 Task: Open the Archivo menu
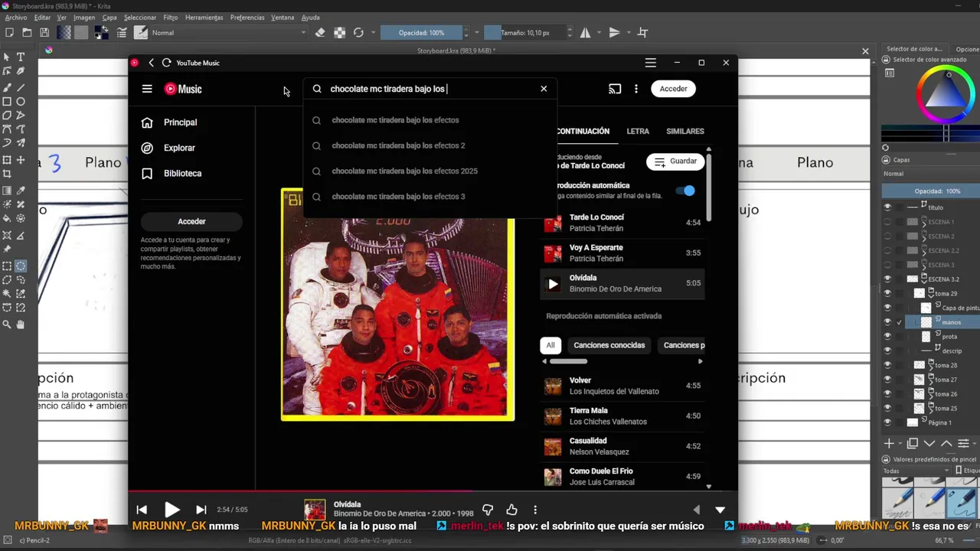(15, 17)
